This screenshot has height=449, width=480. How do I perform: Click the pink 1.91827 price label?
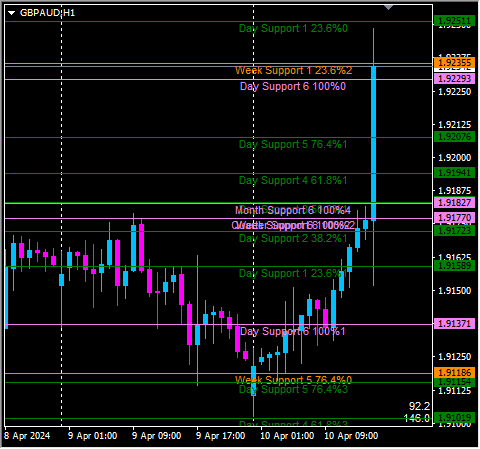pos(454,202)
